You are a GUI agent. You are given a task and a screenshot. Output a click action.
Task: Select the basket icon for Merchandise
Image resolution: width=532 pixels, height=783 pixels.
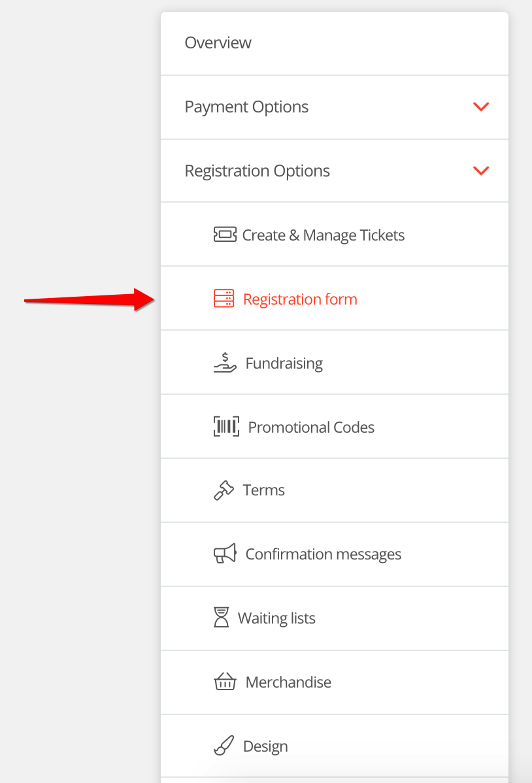pos(225,681)
